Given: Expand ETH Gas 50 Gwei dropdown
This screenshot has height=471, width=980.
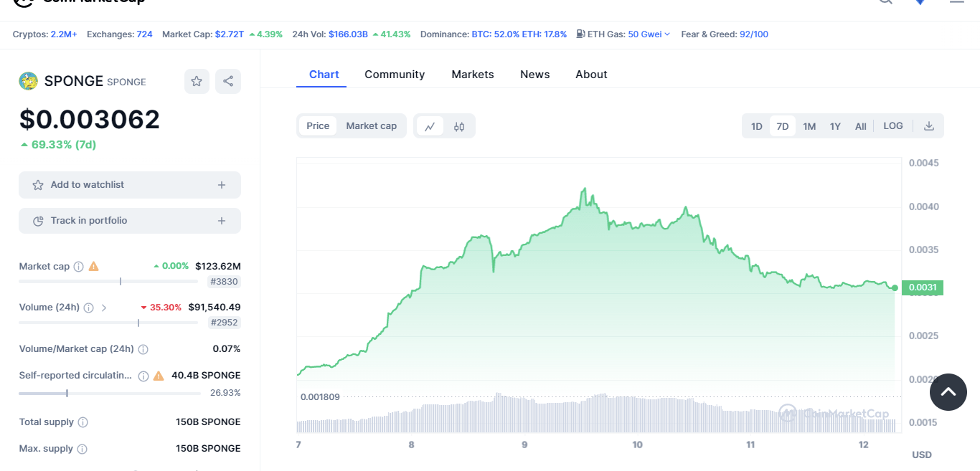Looking at the screenshot, I should tap(649, 34).
